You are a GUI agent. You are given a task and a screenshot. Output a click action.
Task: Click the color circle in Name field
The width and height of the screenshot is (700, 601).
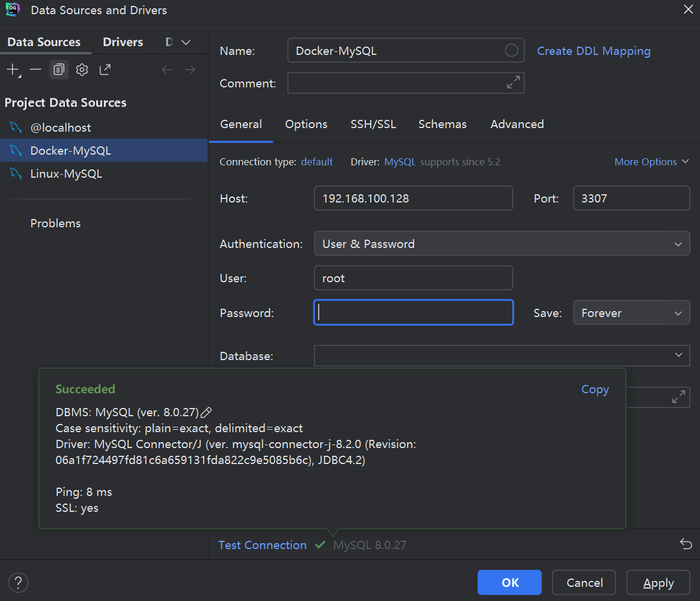[x=512, y=50]
